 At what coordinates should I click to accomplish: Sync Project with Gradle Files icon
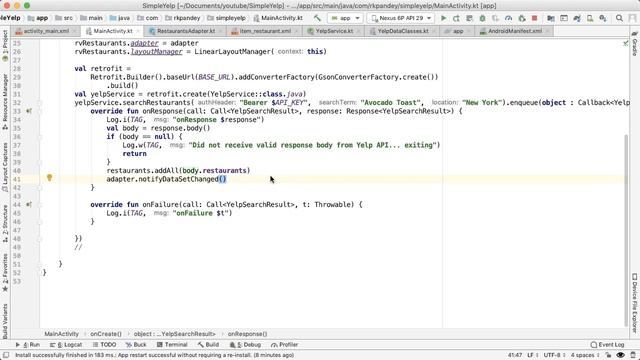point(577,18)
